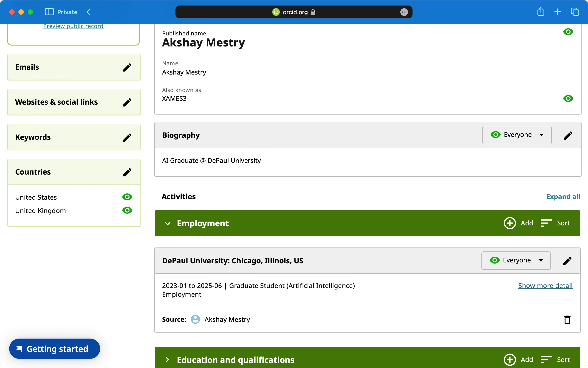Click the Akshay Mestry source avatar icon
The width and height of the screenshot is (588, 368).
[195, 319]
